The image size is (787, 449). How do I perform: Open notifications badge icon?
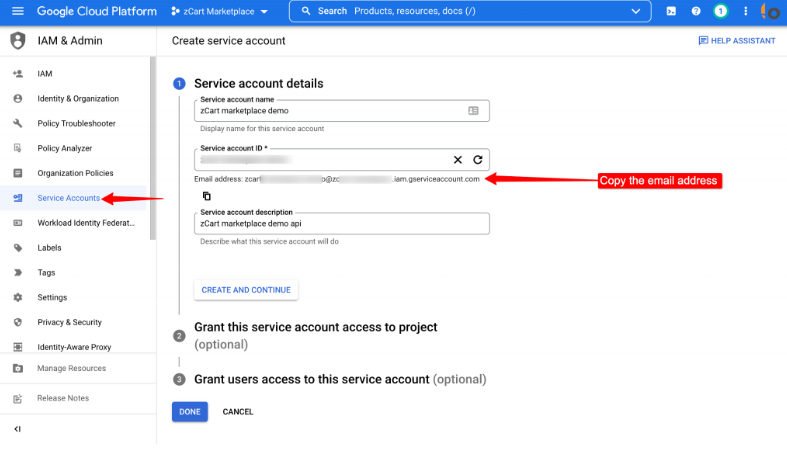720,11
